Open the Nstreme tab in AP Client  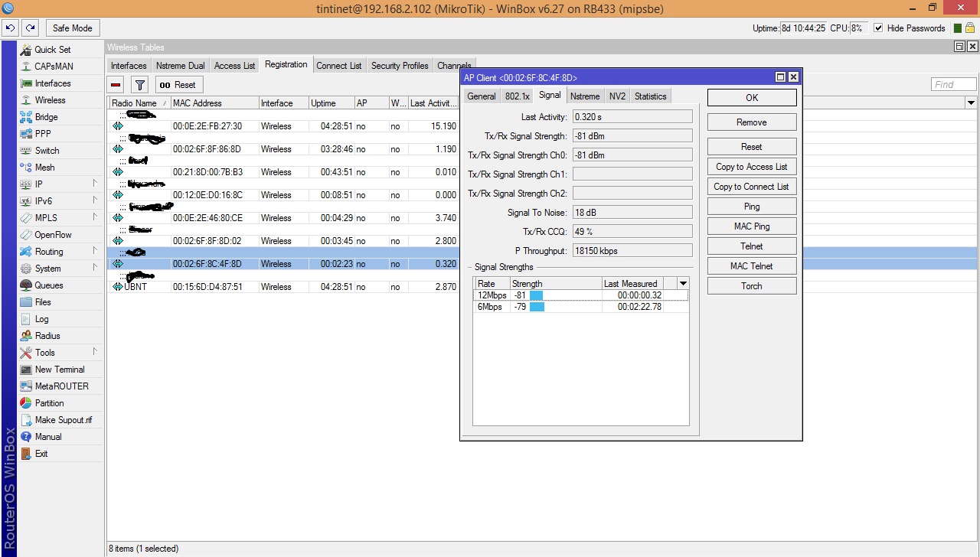tap(585, 96)
